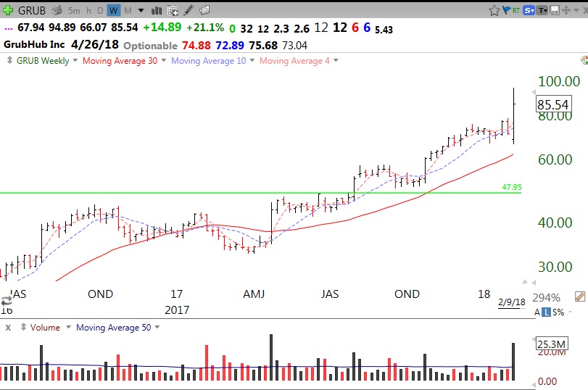588x390 pixels.
Task: Click the refresh arrows icon at the bottom-left of the chart
Action: click(x=7, y=301)
